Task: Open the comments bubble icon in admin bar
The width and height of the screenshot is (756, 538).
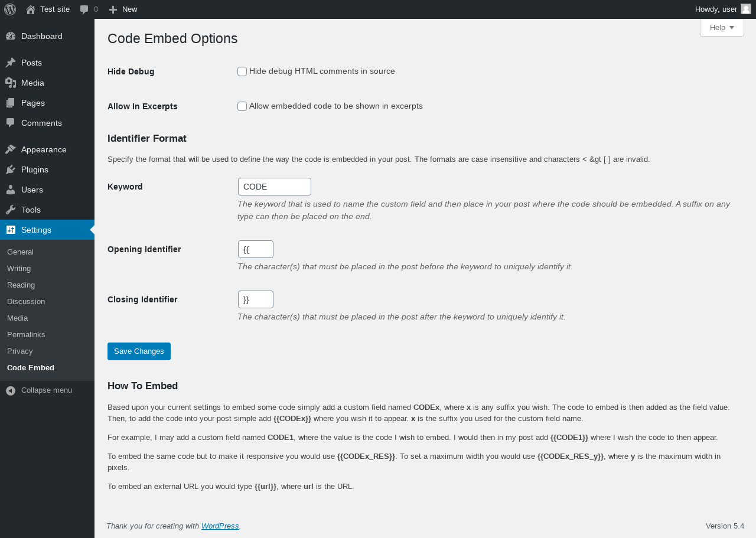Action: pos(84,9)
